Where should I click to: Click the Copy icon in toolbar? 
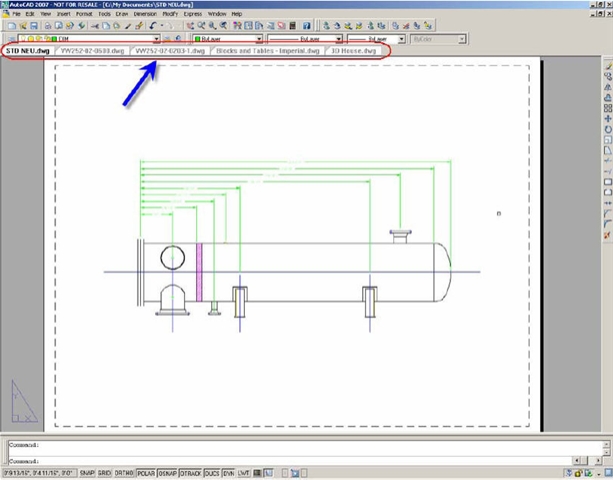(x=106, y=26)
